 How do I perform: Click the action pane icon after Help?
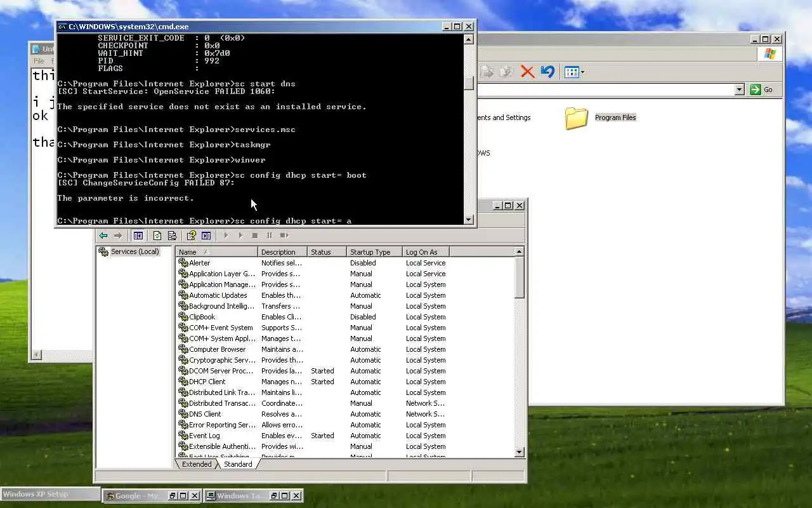206,236
